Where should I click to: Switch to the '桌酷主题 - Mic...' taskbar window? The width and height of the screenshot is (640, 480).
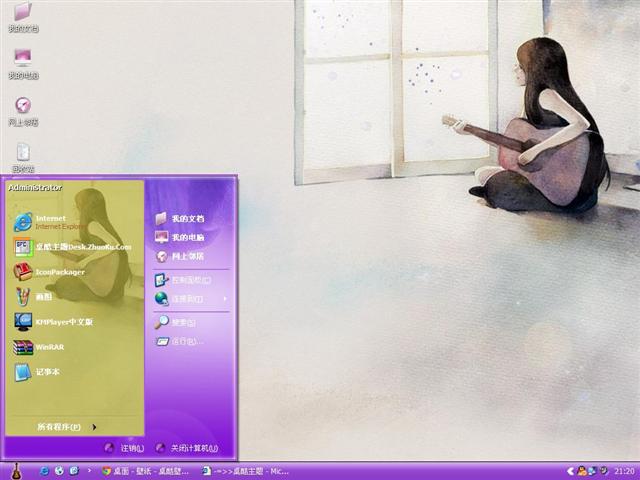(246, 471)
